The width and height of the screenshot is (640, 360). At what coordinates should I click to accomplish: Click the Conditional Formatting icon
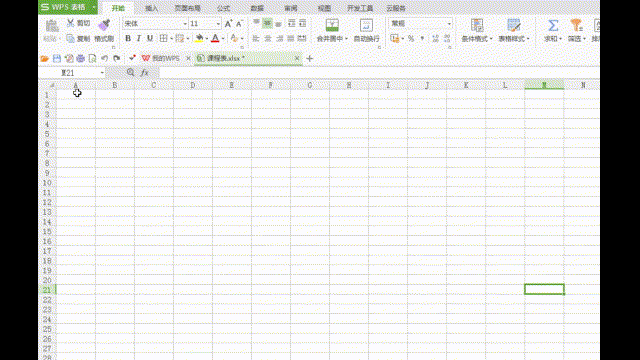coord(477,25)
